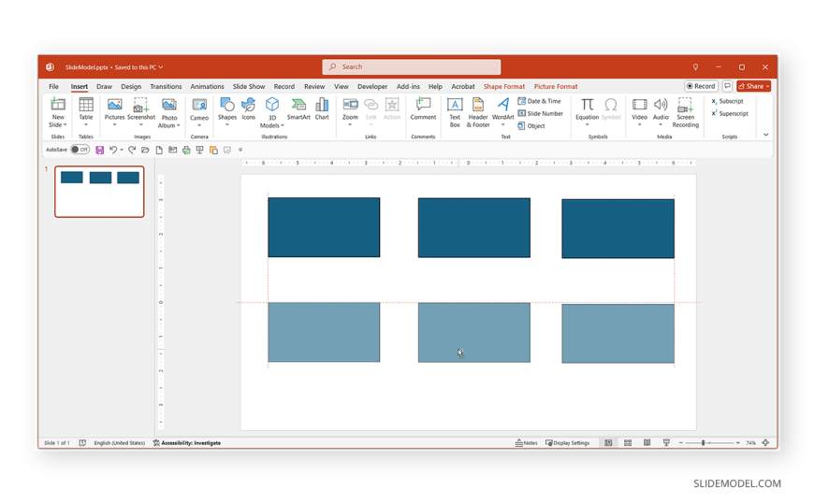
Task: Open Header & Footer dialog
Action: tap(477, 112)
